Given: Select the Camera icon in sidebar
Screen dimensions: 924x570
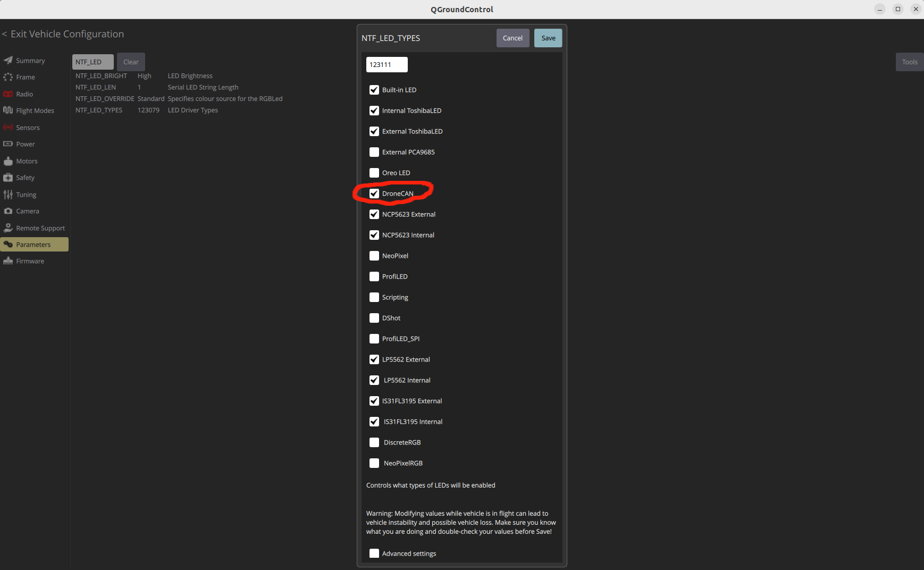Looking at the screenshot, I should pos(8,211).
